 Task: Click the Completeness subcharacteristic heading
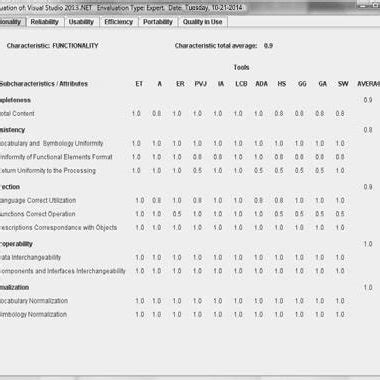coord(15,100)
